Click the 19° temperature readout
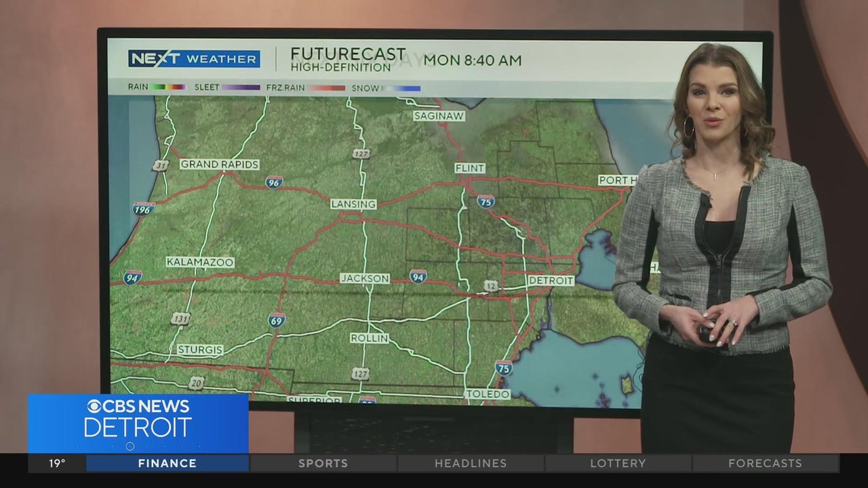The width and height of the screenshot is (868, 488). coord(57,464)
